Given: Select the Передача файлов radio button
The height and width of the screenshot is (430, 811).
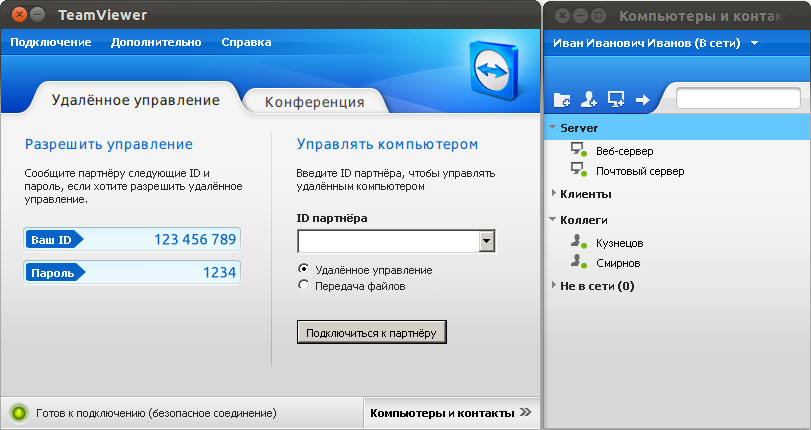Looking at the screenshot, I should (304, 285).
